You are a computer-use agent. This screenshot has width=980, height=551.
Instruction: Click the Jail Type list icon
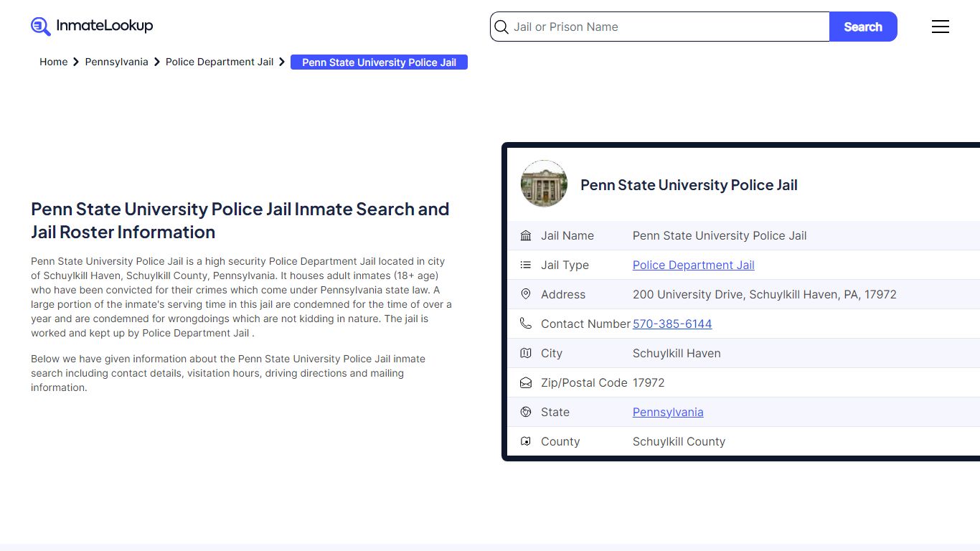click(526, 265)
